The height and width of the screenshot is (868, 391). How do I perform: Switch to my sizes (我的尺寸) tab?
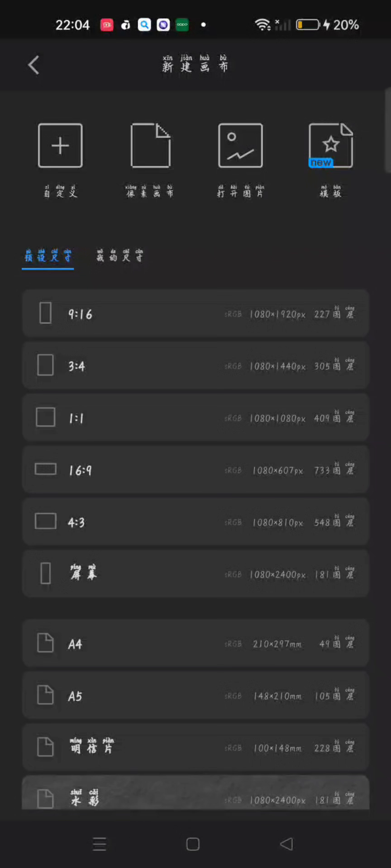119,257
